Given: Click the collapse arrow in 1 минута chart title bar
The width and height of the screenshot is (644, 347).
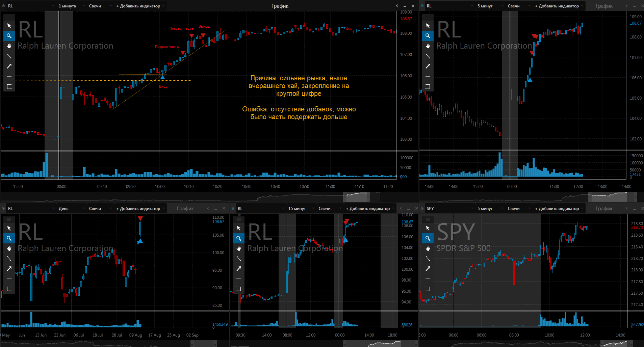Looking at the screenshot, I should (x=397, y=6).
